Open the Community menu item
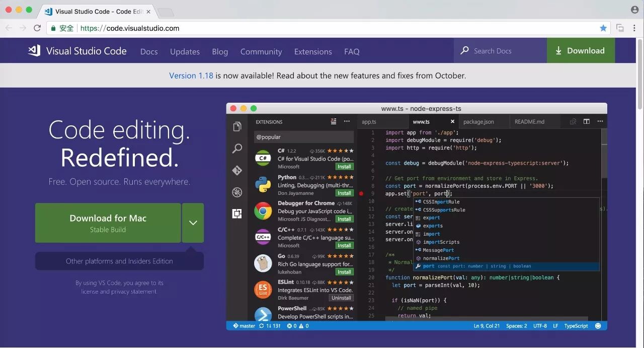 (x=261, y=51)
